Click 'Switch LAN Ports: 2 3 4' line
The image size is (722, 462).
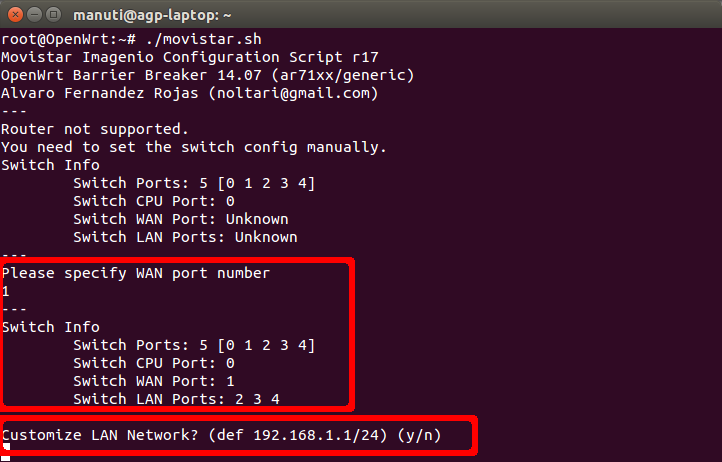(x=176, y=399)
